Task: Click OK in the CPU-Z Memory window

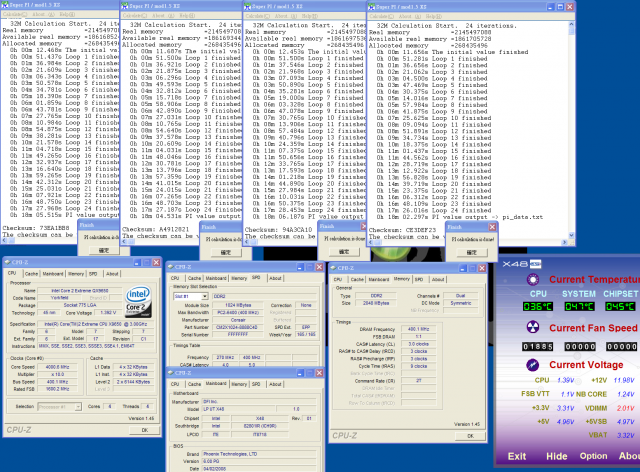Action: point(470,436)
